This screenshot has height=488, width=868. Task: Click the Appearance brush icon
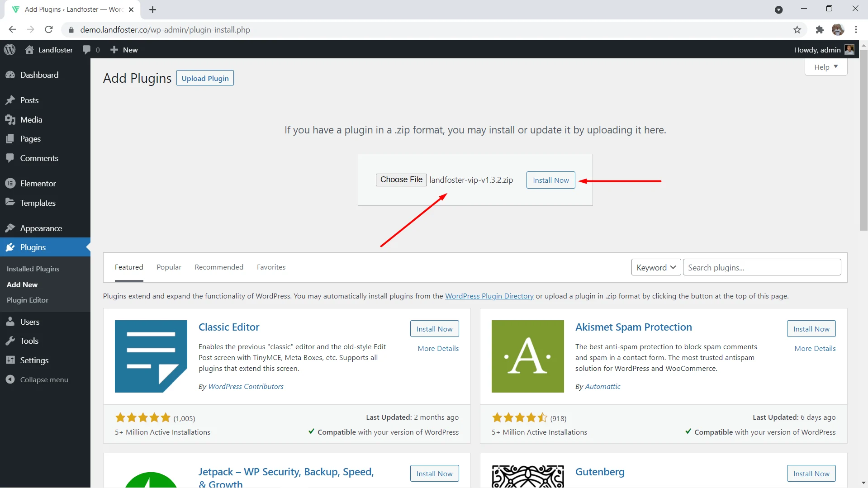click(10, 228)
